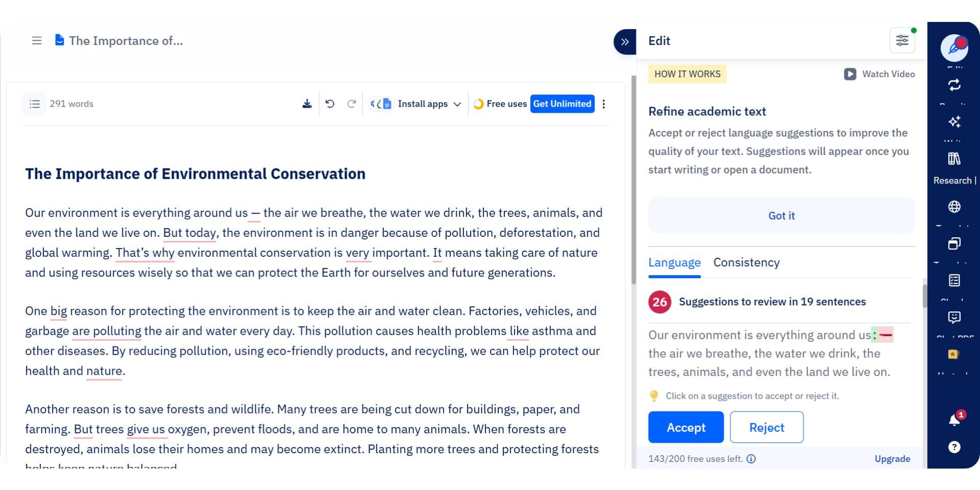Screen dimensions: 980x490
Task: Switch to the Consistency tab
Action: click(x=746, y=262)
